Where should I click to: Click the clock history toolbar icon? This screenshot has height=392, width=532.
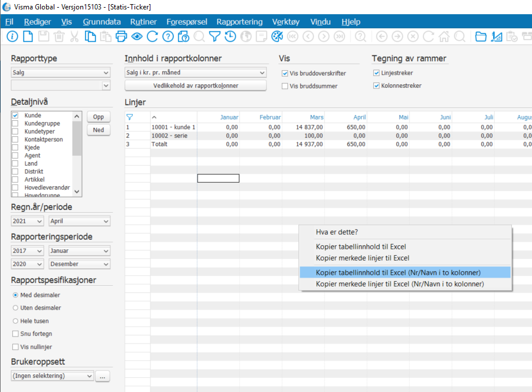pyautogui.click(x=230, y=37)
